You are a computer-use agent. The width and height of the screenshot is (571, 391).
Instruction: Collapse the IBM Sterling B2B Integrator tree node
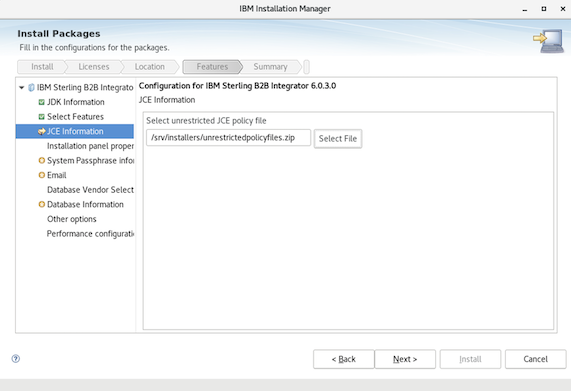pyautogui.click(x=21, y=88)
